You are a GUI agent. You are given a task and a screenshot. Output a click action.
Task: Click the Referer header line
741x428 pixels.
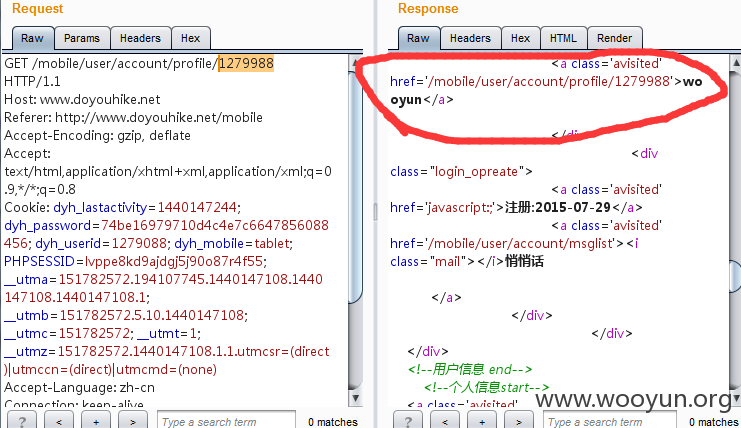click(x=133, y=117)
